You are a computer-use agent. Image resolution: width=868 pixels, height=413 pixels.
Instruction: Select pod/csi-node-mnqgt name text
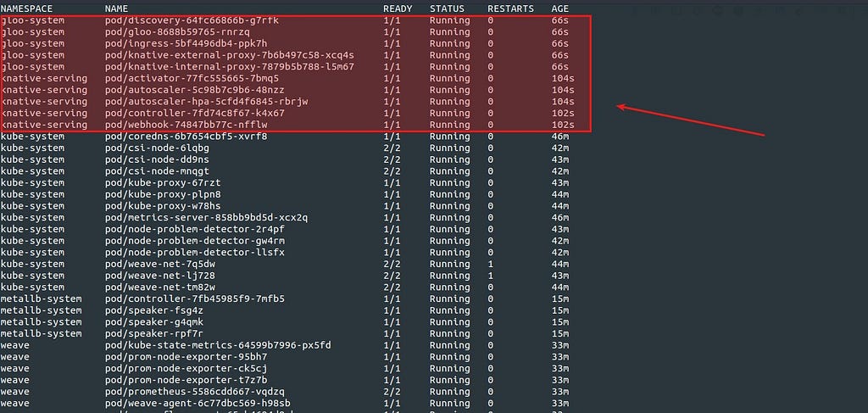click(x=157, y=171)
